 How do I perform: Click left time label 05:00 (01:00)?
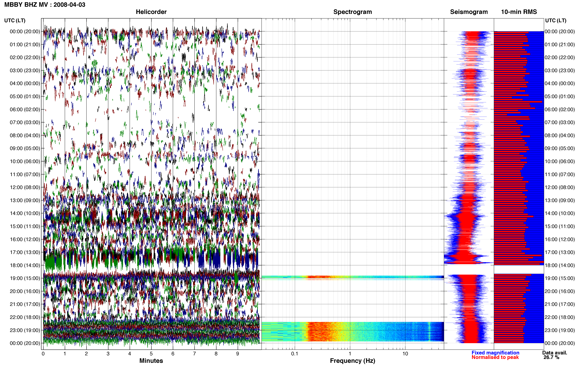(25, 96)
